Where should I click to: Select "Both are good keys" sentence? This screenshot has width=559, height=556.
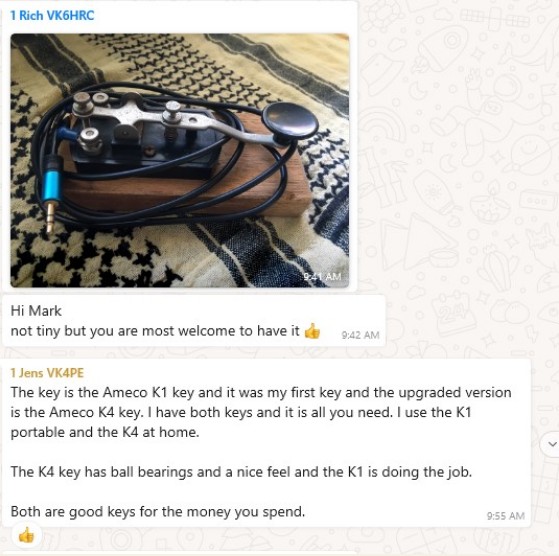158,512
